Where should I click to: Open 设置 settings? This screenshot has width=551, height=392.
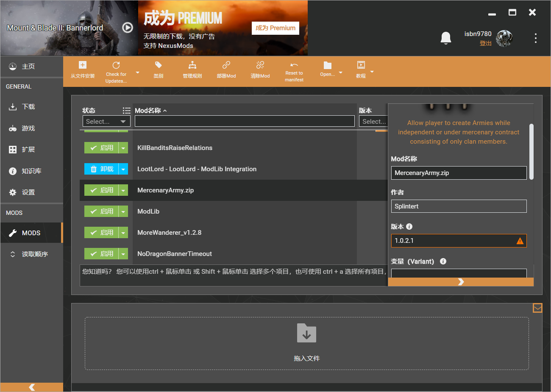32,192
